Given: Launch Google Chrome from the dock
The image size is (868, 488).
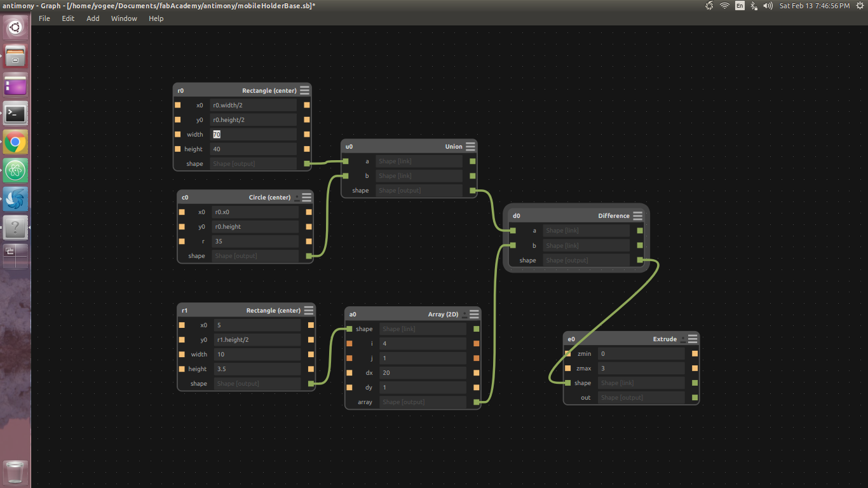Looking at the screenshot, I should coord(15,142).
